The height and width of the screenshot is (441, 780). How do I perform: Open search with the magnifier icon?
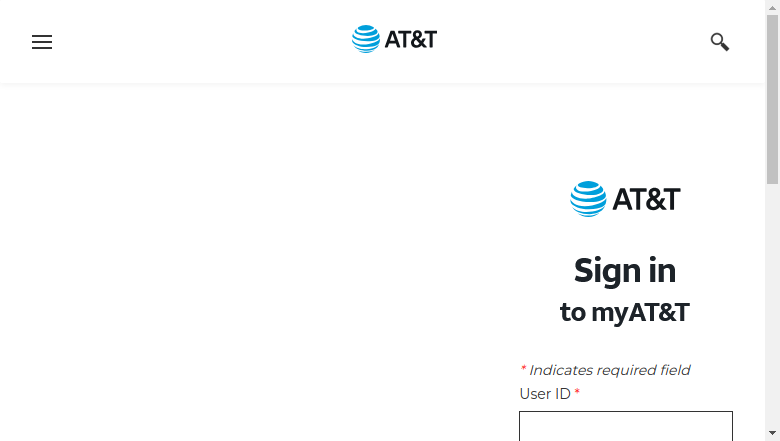[x=719, y=42]
